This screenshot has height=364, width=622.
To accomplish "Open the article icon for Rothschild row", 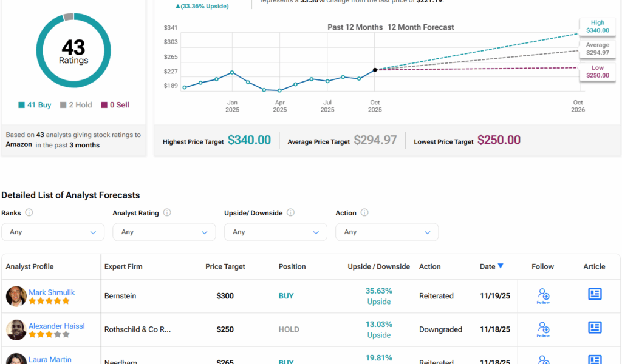I will [x=595, y=328].
